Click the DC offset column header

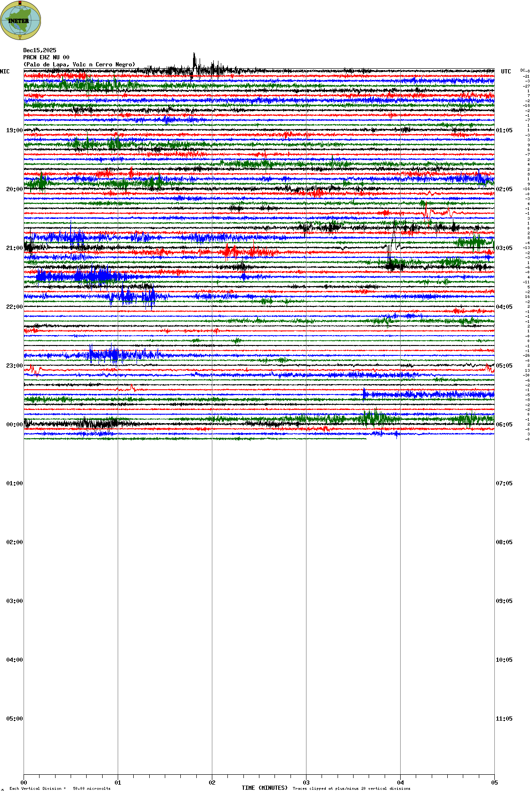524,71
